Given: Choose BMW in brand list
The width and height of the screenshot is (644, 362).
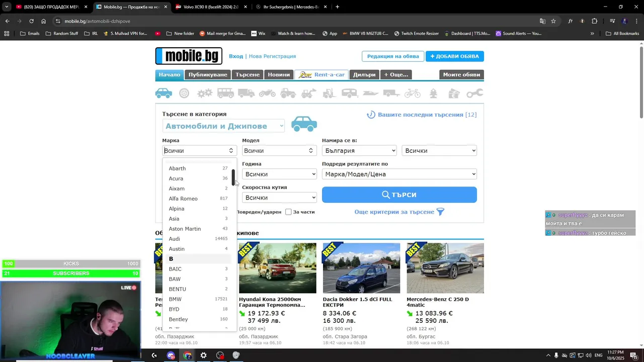Looking at the screenshot, I should pos(198,299).
